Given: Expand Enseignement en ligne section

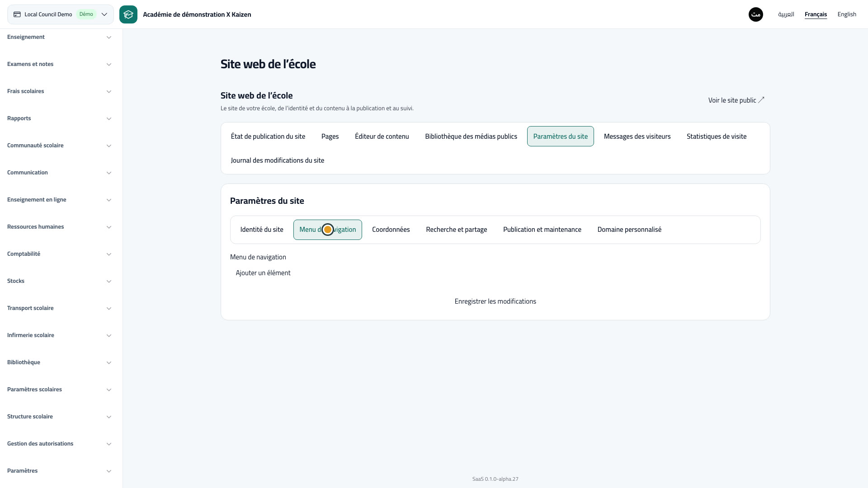Looking at the screenshot, I should coord(59,200).
